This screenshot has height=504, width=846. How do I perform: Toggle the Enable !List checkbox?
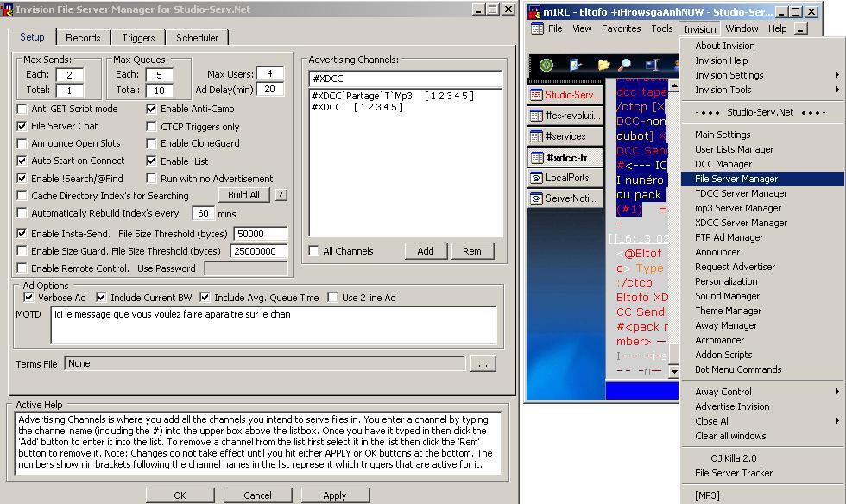tap(152, 161)
